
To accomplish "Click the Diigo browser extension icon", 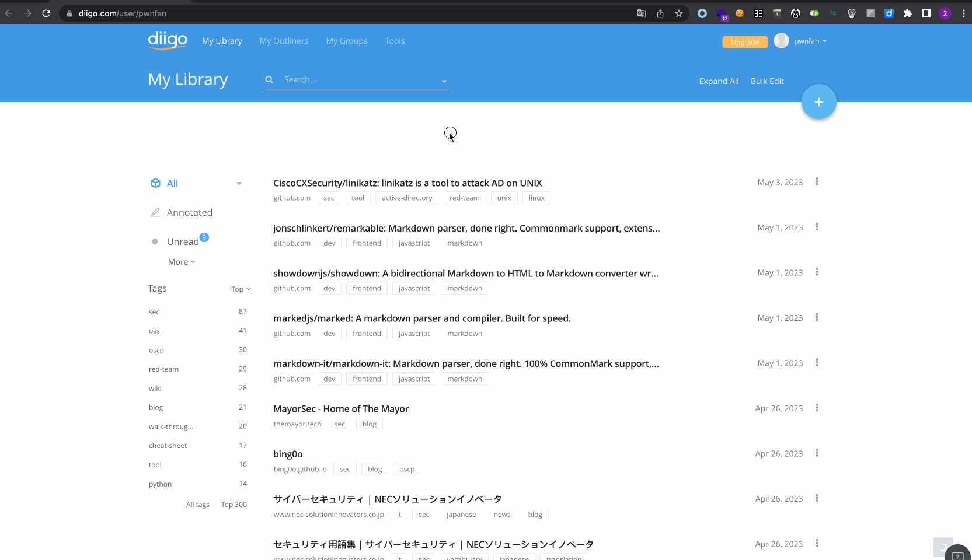I will pyautogui.click(x=889, y=13).
